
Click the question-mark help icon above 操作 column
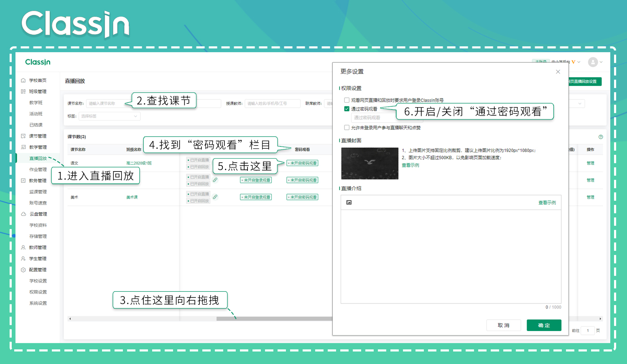tap(601, 137)
